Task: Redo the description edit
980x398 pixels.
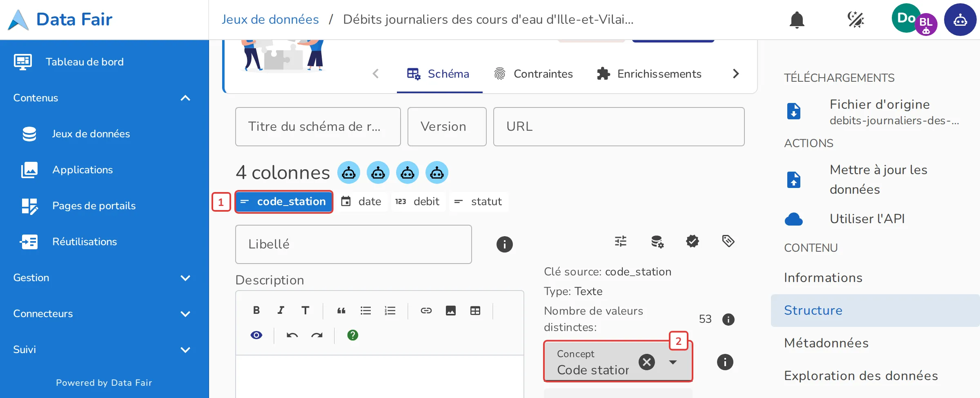Action: (x=317, y=335)
